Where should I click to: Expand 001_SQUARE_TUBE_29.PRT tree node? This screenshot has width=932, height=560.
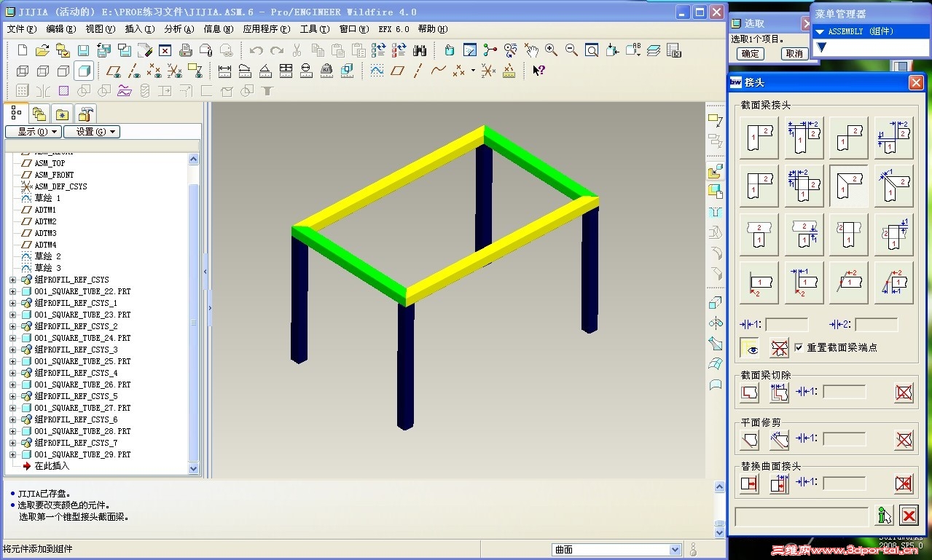pyautogui.click(x=12, y=454)
